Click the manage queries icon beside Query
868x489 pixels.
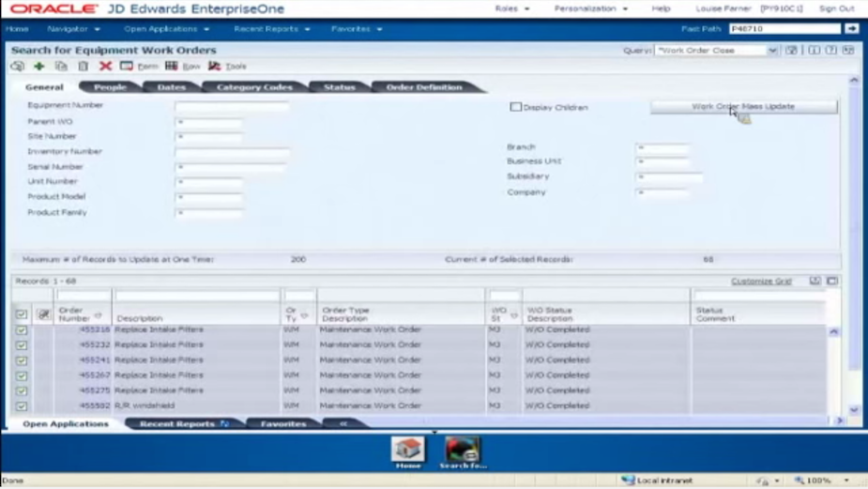click(792, 50)
